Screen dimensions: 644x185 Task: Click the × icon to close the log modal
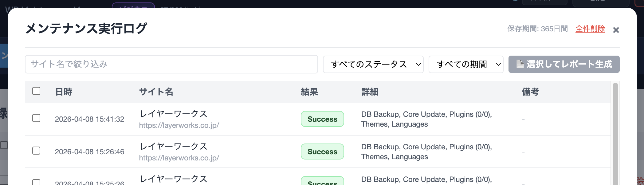[616, 30]
